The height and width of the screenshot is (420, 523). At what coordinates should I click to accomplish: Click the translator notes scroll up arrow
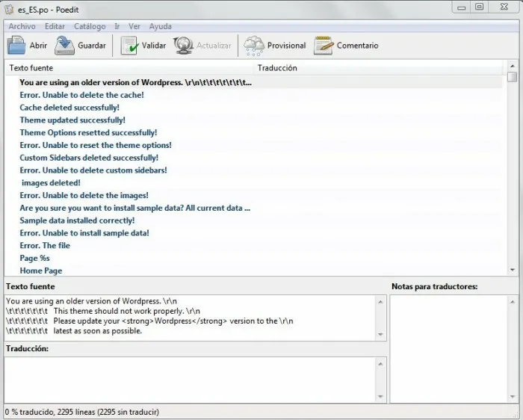513,302
